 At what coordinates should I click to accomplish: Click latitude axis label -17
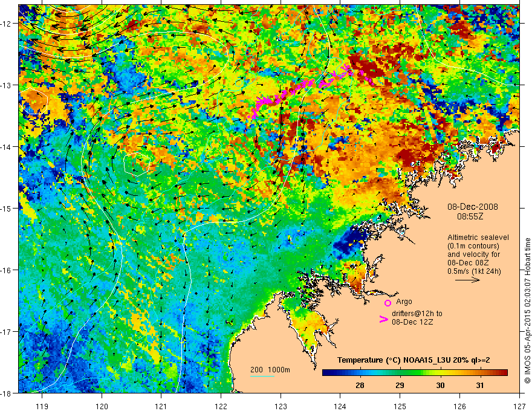click(7, 332)
